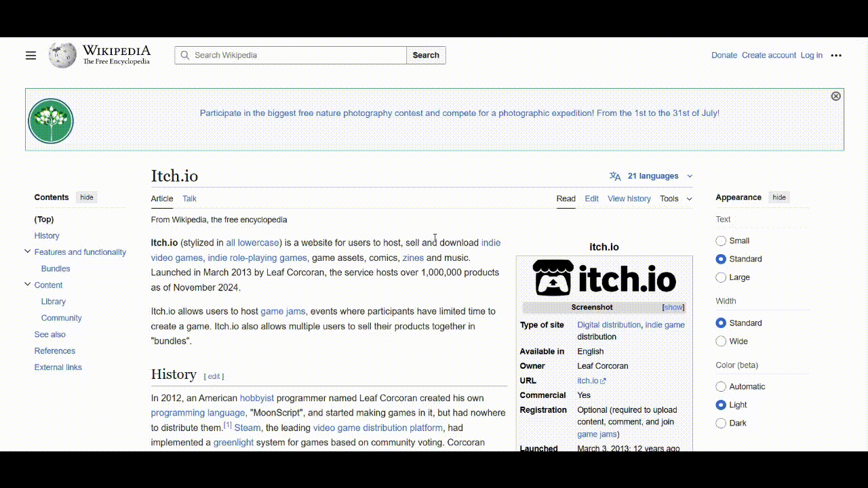This screenshot has height=488, width=868.
Task: Open the View history tab
Action: (x=629, y=199)
